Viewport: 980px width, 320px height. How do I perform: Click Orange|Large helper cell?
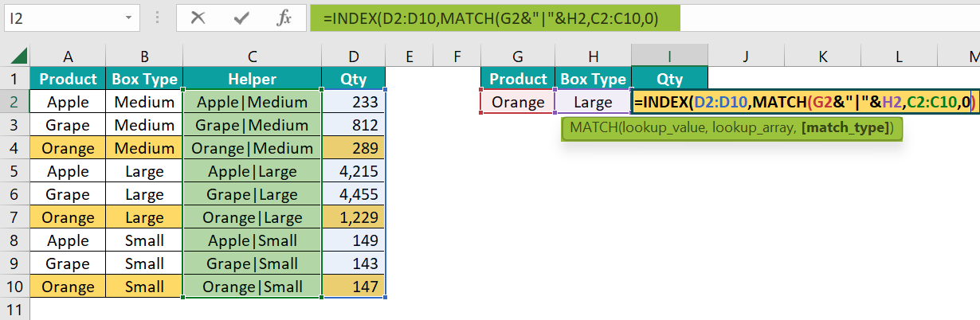(253, 217)
